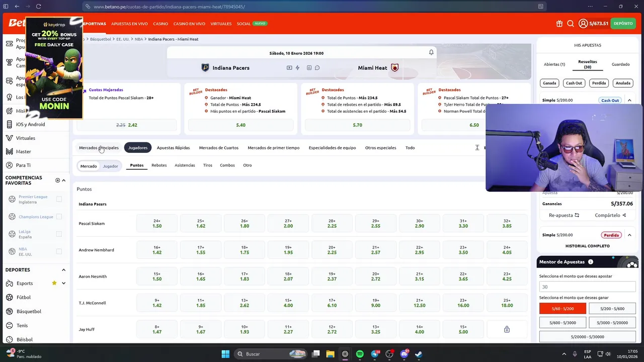Open the gift promotions icon in header

(559, 24)
